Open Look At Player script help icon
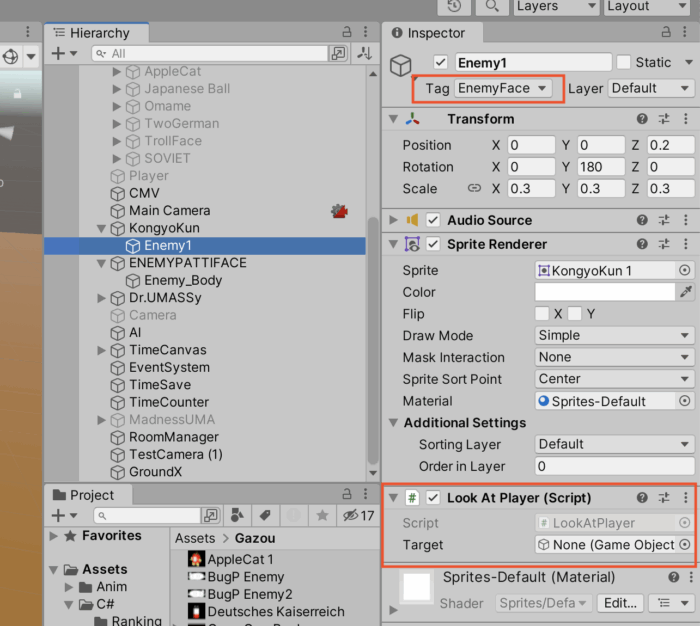Screen dimensions: 700x626 [642, 497]
